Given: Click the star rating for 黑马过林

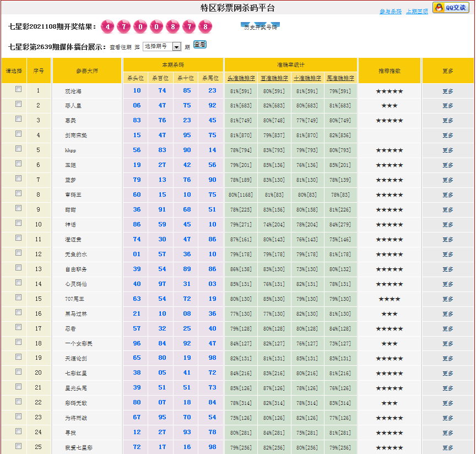Looking at the screenshot, I should (x=389, y=314).
